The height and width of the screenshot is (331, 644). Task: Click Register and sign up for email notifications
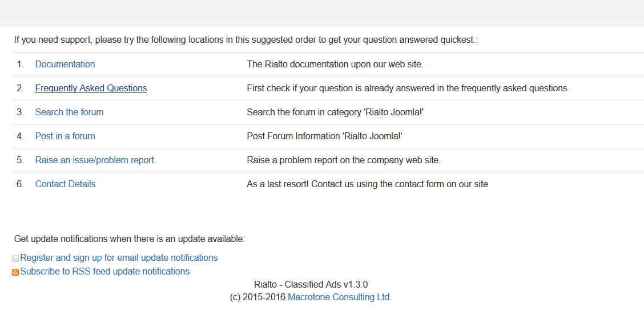(x=119, y=258)
